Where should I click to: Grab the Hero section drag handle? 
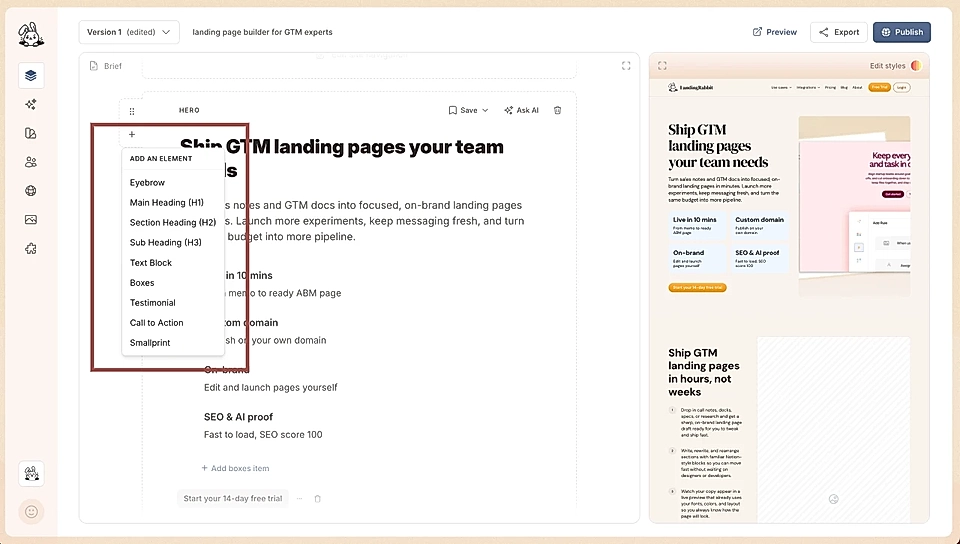tap(132, 111)
